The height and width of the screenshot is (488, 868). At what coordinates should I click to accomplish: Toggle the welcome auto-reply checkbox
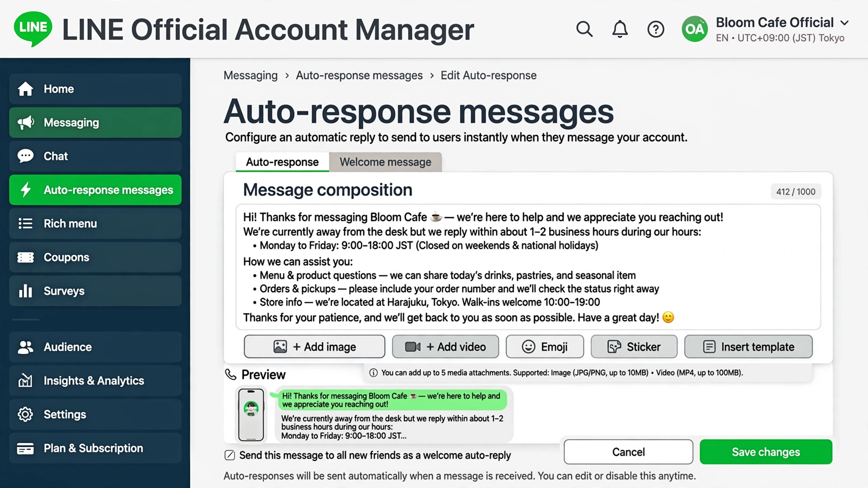pos(230,455)
